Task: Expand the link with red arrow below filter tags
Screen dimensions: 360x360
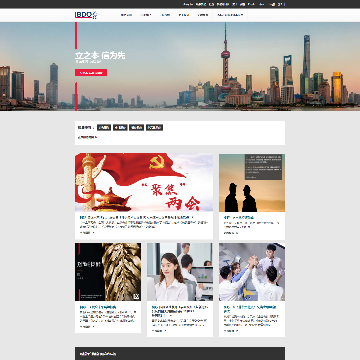Action: (87, 137)
